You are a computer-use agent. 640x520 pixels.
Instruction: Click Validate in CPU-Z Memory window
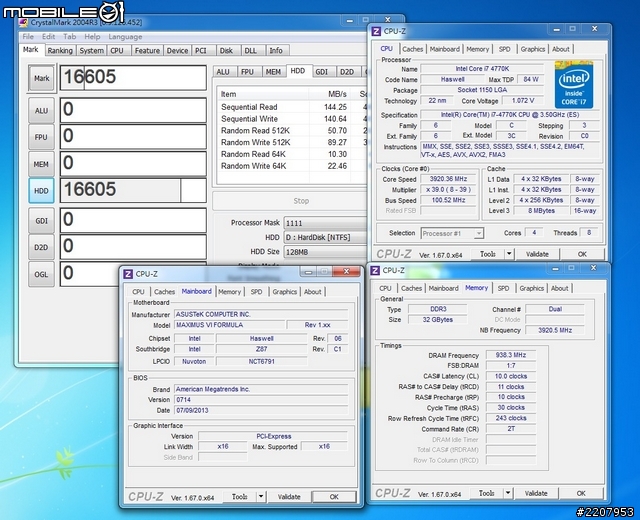(x=536, y=493)
